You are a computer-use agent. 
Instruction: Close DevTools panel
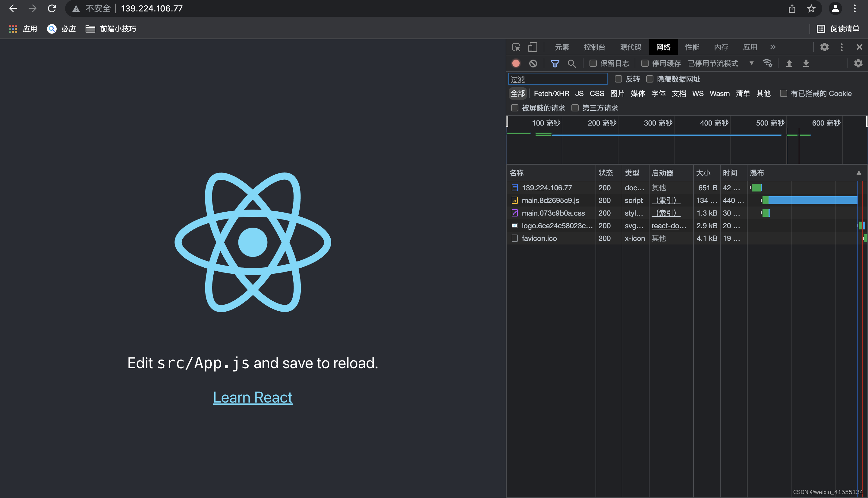[859, 47]
